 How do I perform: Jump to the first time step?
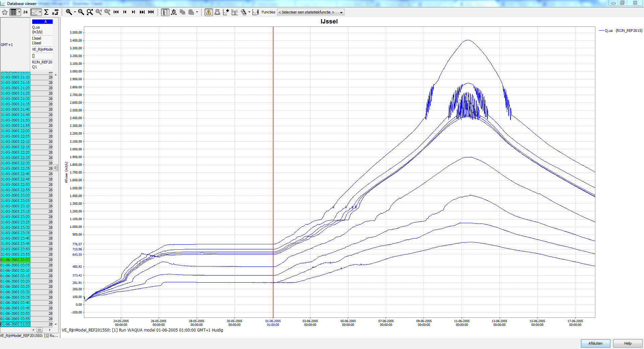coord(116,12)
